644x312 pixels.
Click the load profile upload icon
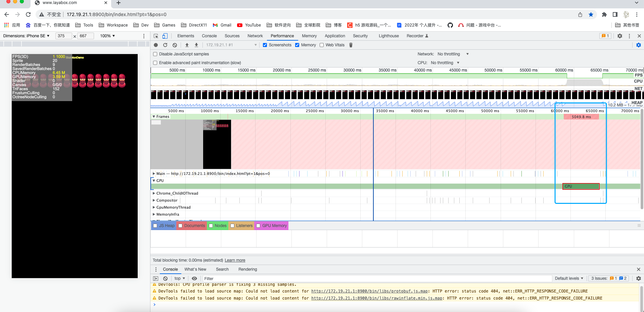[x=187, y=45]
